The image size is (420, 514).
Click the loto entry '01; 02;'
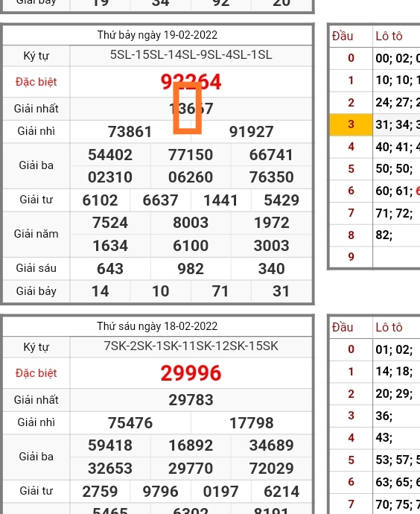(x=394, y=349)
